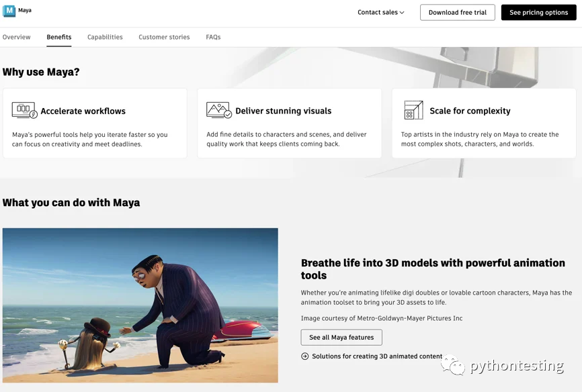582x392 pixels.
Task: Go to the Customer stories tab
Action: (x=164, y=37)
